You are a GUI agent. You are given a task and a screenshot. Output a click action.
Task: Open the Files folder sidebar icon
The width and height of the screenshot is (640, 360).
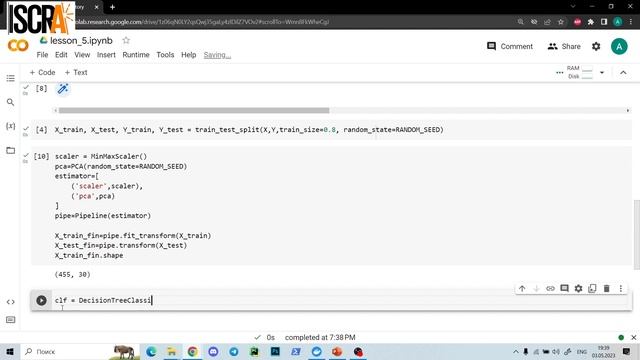[11, 150]
